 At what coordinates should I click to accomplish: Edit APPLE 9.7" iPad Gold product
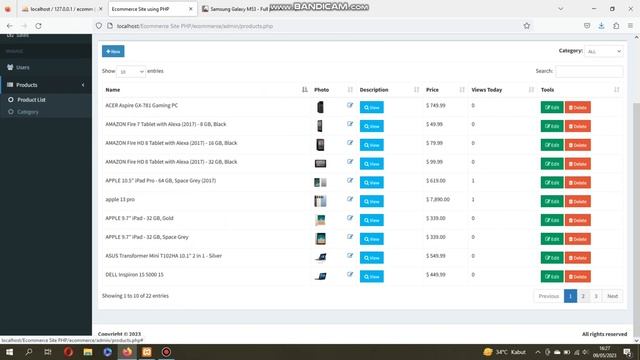pos(552,220)
